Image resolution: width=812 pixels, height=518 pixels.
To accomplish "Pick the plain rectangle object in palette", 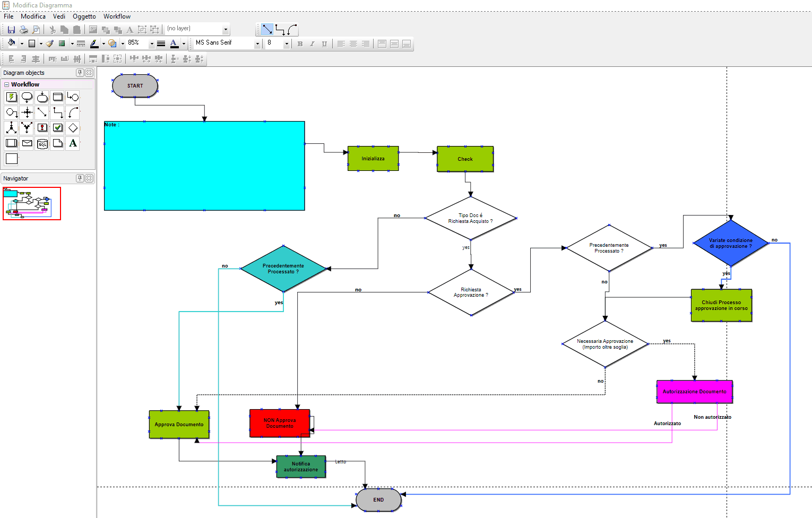I will click(x=11, y=158).
